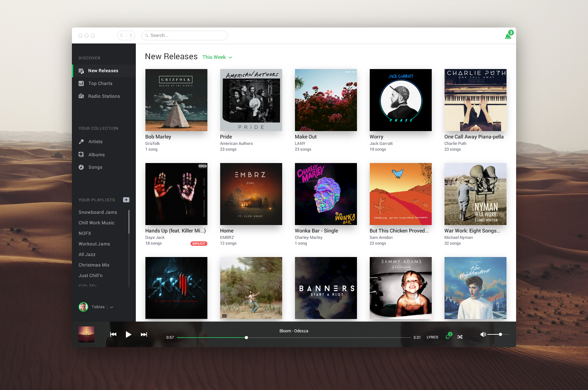Open the Skrillex album cover
The image size is (588, 390).
[176, 288]
